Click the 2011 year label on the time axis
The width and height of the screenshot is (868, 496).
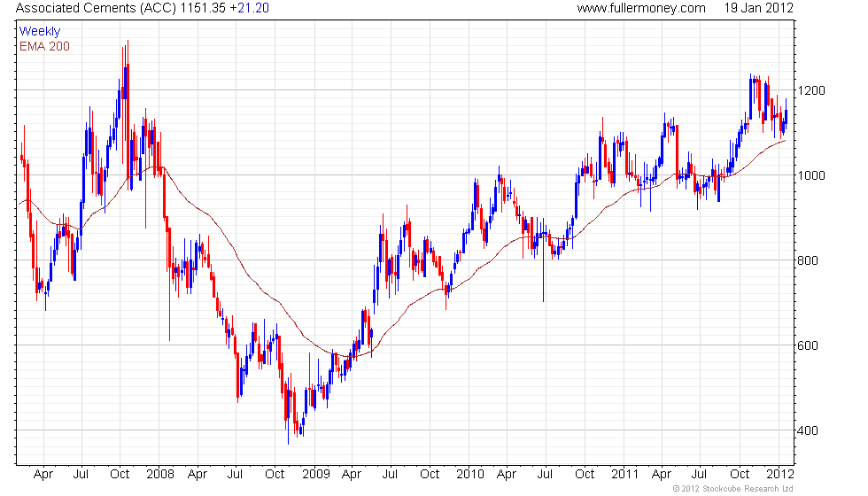tap(625, 475)
